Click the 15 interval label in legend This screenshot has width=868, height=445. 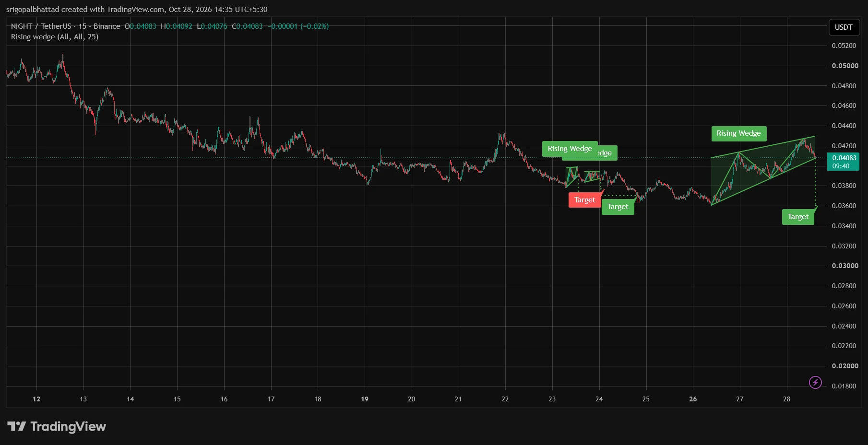83,26
